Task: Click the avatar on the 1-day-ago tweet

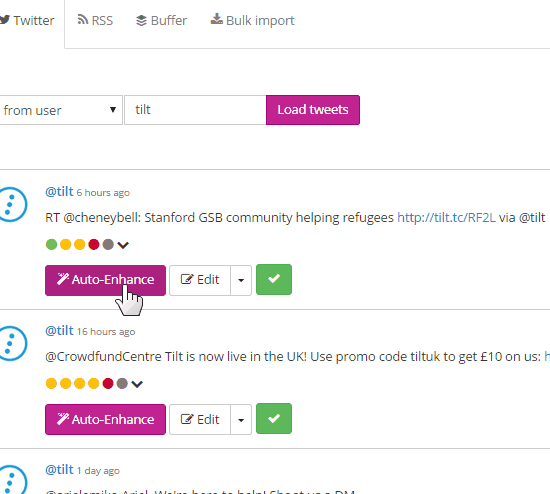Action: 12,480
